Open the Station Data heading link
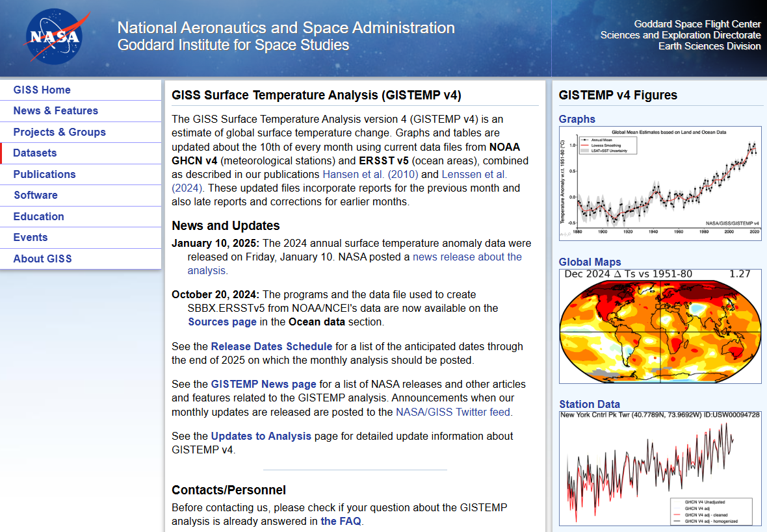 [590, 405]
